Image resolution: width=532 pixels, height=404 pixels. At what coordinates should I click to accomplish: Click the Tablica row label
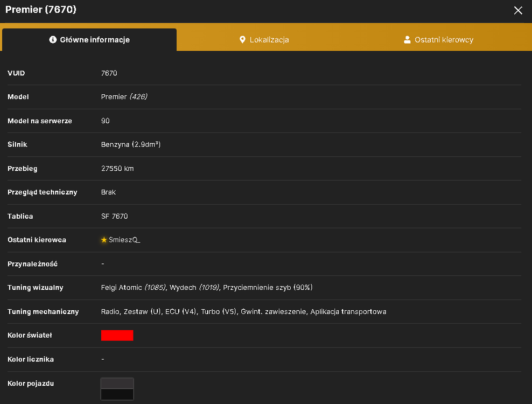pos(20,216)
